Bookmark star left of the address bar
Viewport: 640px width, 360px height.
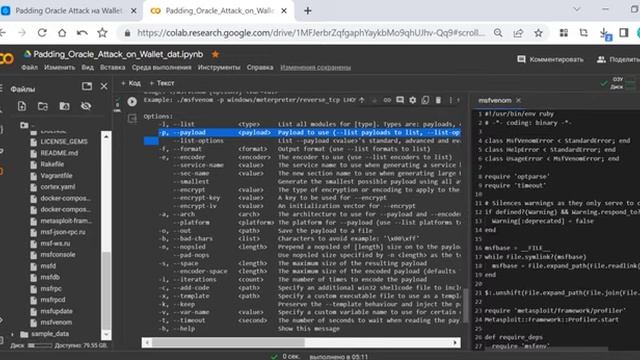(102, 33)
